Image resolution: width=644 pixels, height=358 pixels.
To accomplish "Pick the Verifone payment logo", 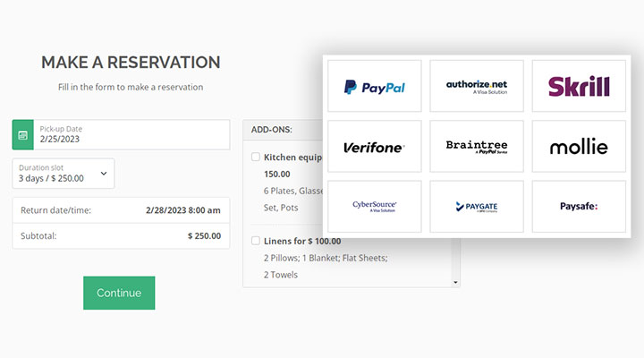I will [x=375, y=146].
